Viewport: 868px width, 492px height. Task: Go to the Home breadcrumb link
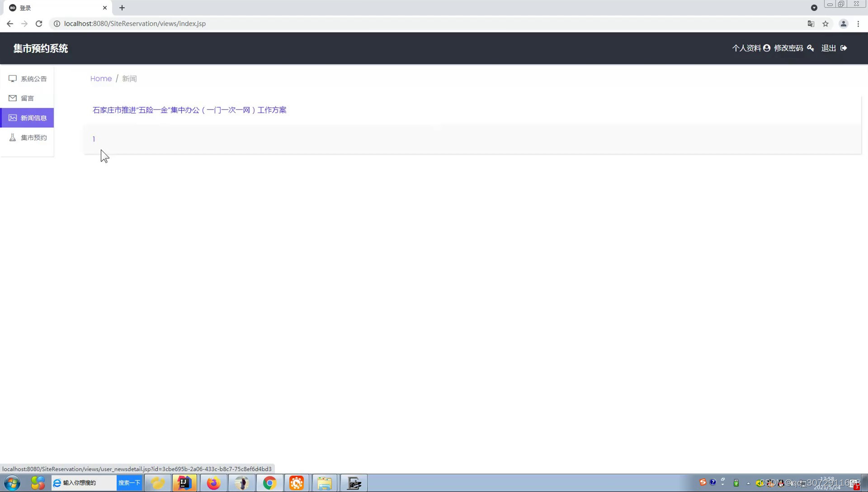(x=101, y=79)
